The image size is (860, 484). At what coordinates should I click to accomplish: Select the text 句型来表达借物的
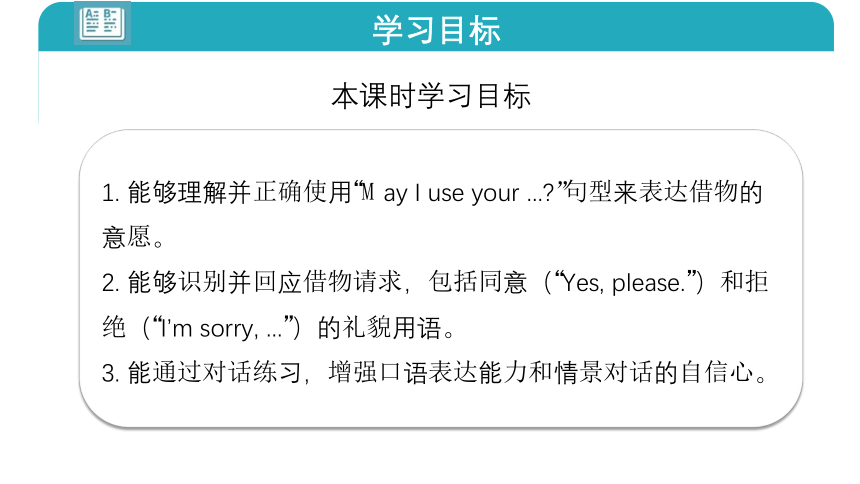pos(664,193)
